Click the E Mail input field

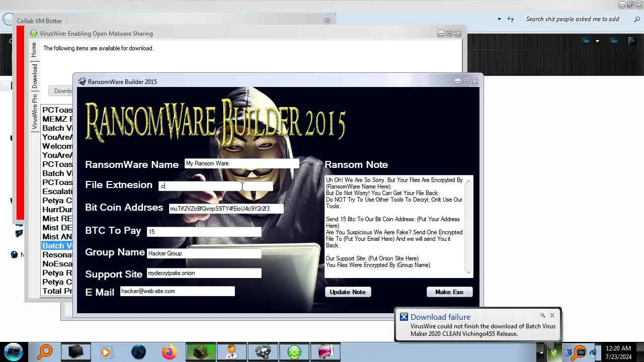pos(177,291)
